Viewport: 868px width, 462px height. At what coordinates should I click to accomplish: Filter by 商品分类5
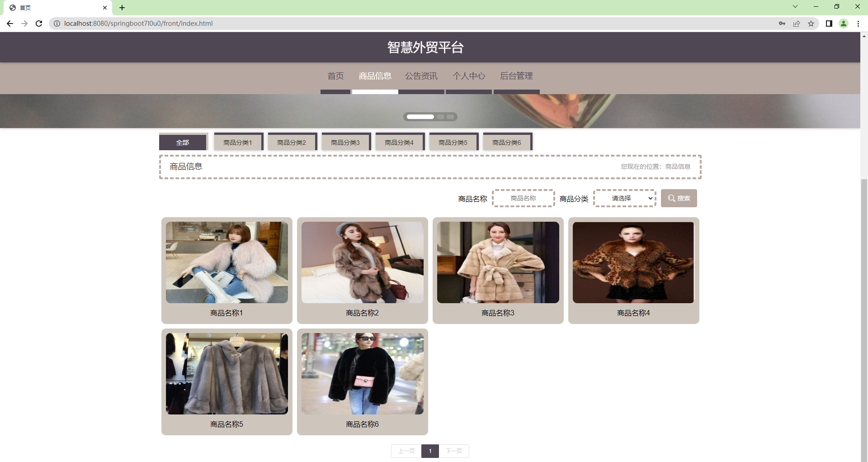[453, 143]
